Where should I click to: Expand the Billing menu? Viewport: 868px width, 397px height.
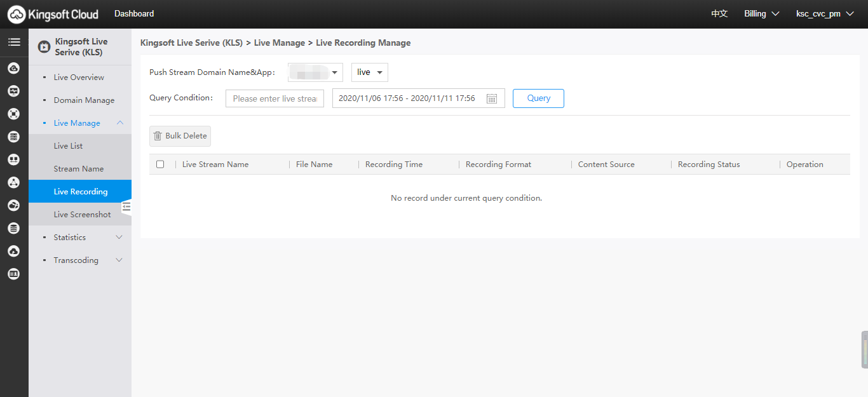point(761,14)
